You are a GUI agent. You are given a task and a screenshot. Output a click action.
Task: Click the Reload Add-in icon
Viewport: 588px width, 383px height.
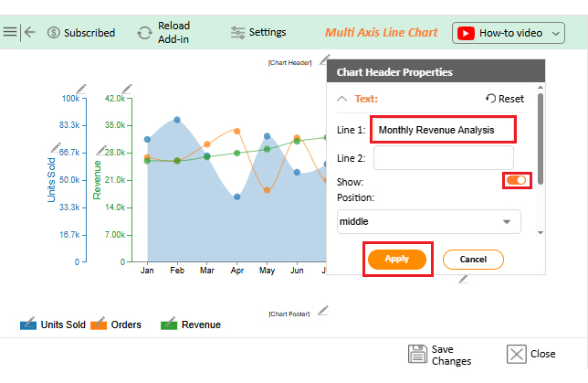point(144,33)
